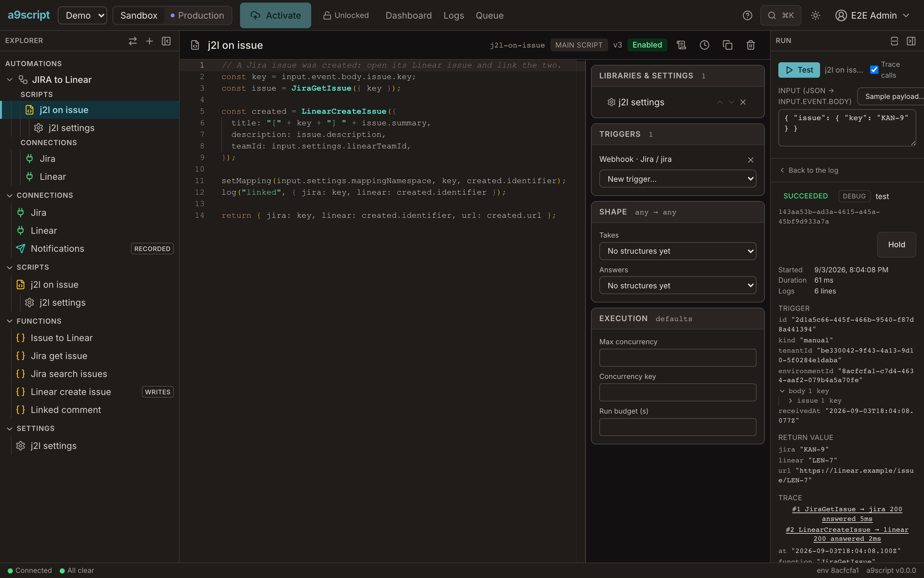Collapse the Connections section in Explorer

(x=10, y=195)
